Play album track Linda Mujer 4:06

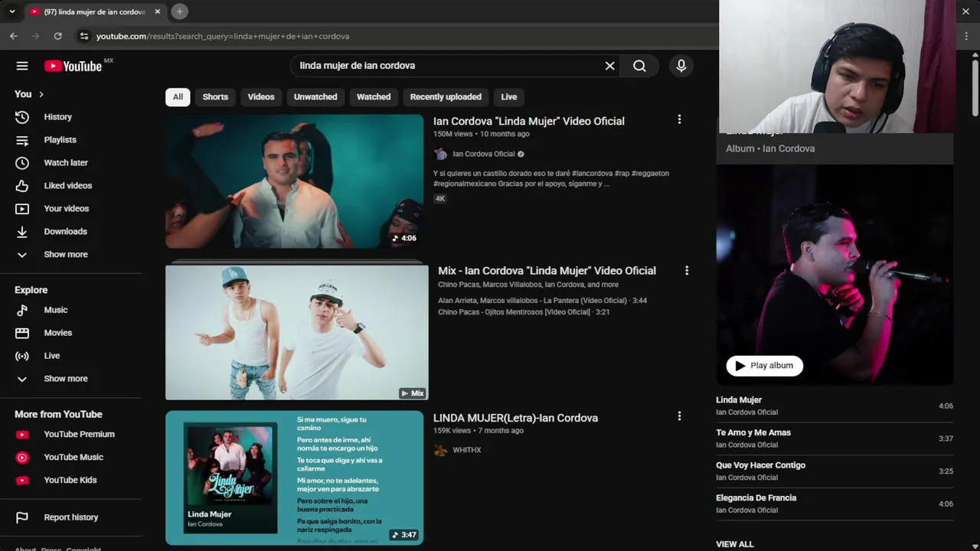coord(835,406)
